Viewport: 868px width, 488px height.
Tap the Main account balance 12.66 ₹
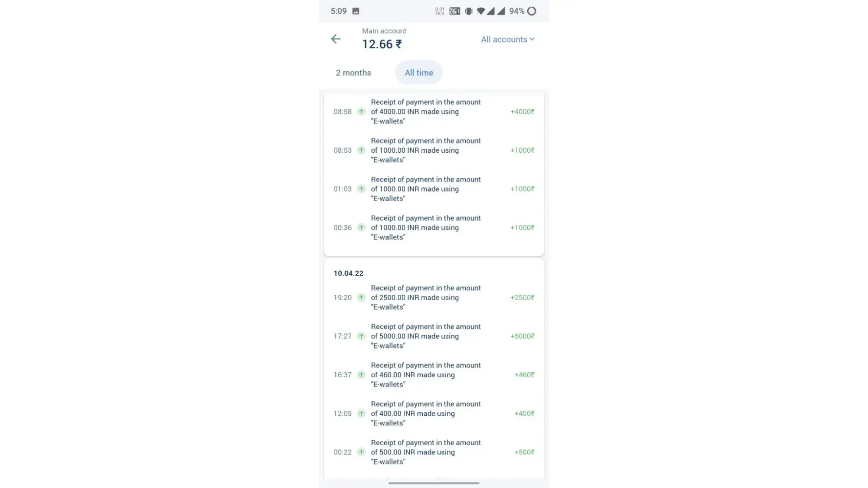tap(382, 44)
